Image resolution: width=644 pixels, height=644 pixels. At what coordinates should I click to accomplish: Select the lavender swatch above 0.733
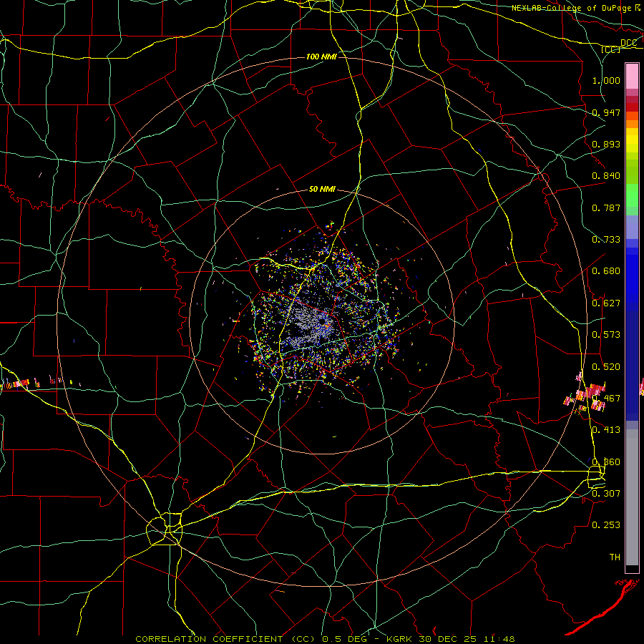point(632,227)
